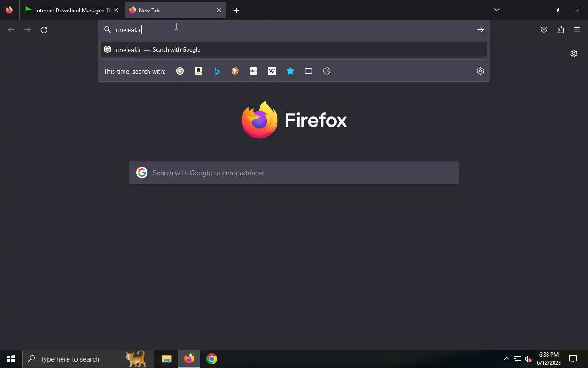Minimize the Firefox window

point(535,10)
